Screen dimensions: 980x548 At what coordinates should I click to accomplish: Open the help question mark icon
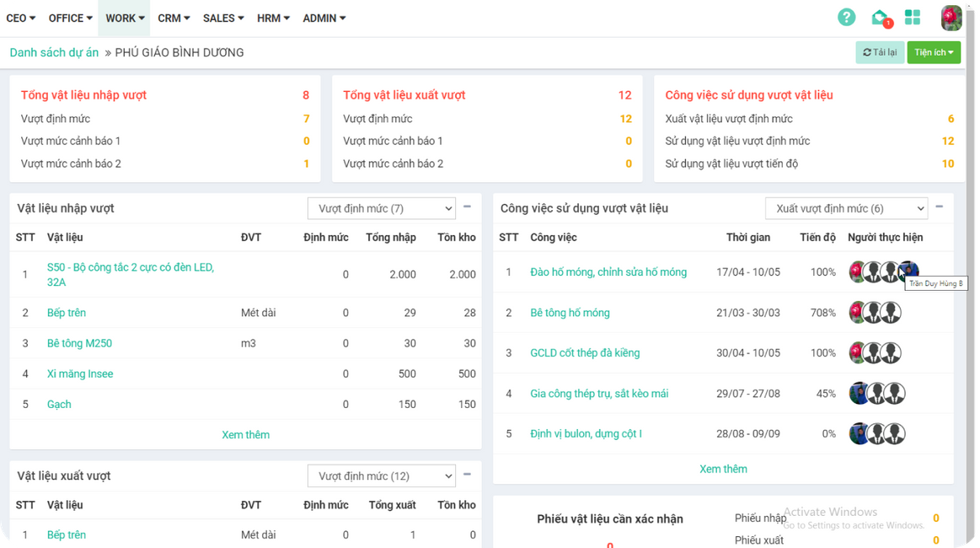tap(846, 18)
